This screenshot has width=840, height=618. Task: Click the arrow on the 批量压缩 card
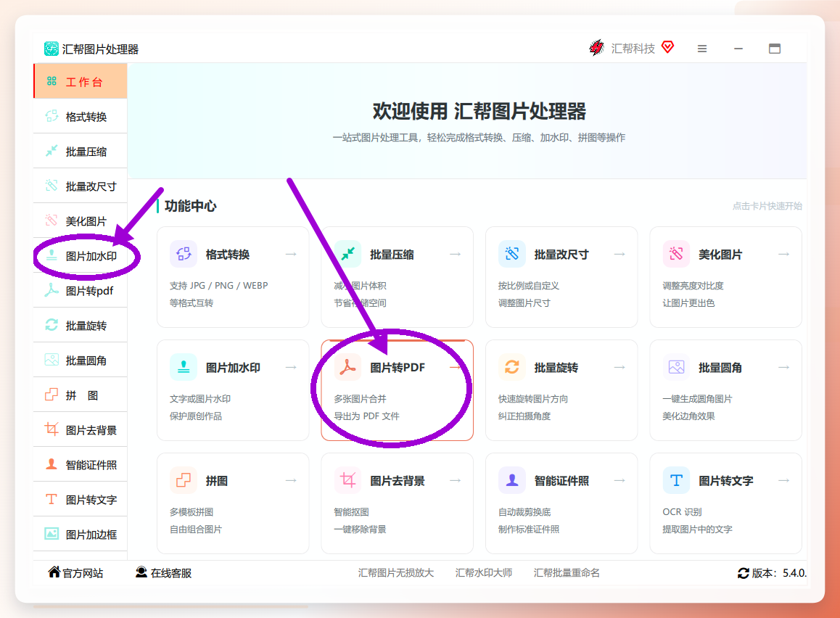[x=456, y=254]
